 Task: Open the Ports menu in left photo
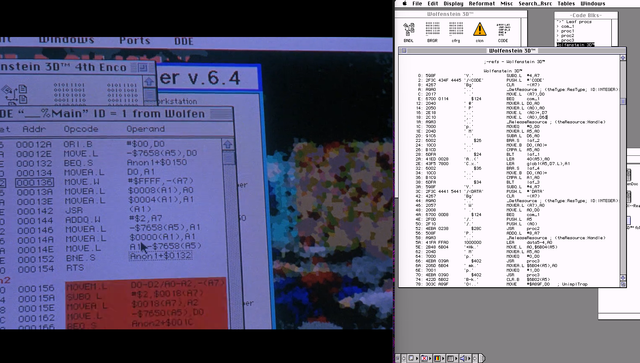click(135, 40)
